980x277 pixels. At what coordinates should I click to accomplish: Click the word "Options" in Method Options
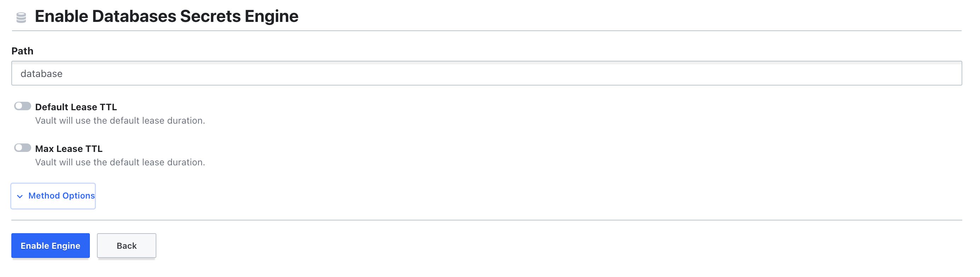[x=79, y=196]
